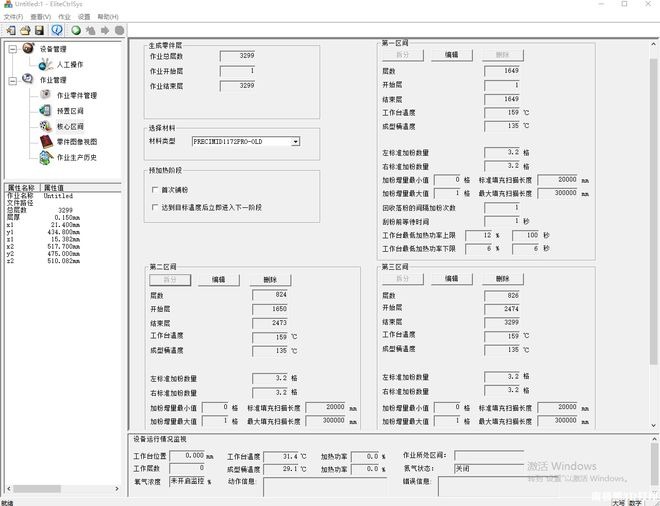
Task: Open the 文件(F) menu
Action: [12, 17]
